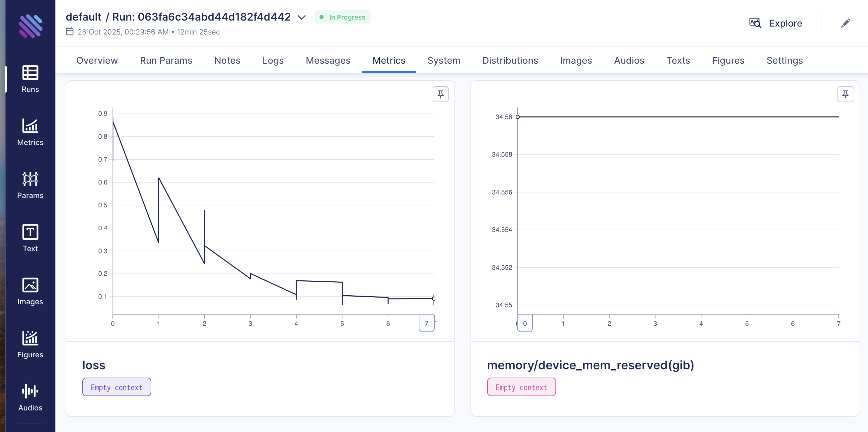
Task: Pin the device_mem_reserved chart
Action: [845, 94]
